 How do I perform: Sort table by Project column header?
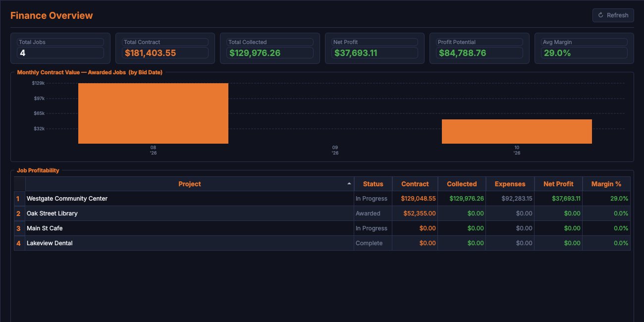click(x=190, y=184)
